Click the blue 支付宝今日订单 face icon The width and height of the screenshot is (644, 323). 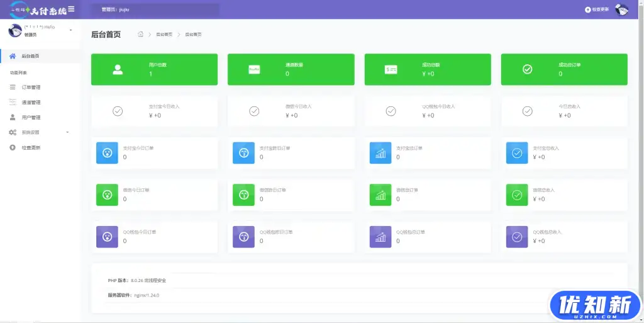tap(107, 153)
